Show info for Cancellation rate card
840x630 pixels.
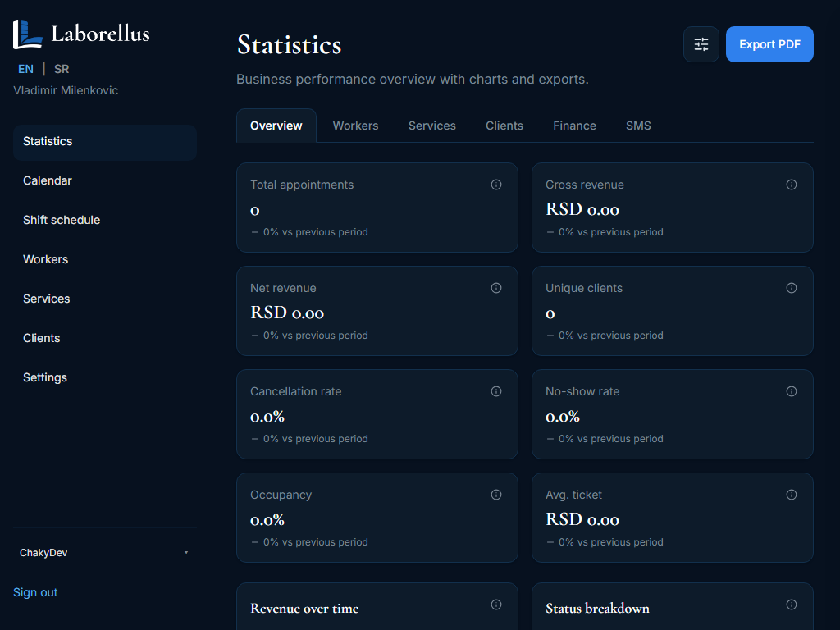496,391
